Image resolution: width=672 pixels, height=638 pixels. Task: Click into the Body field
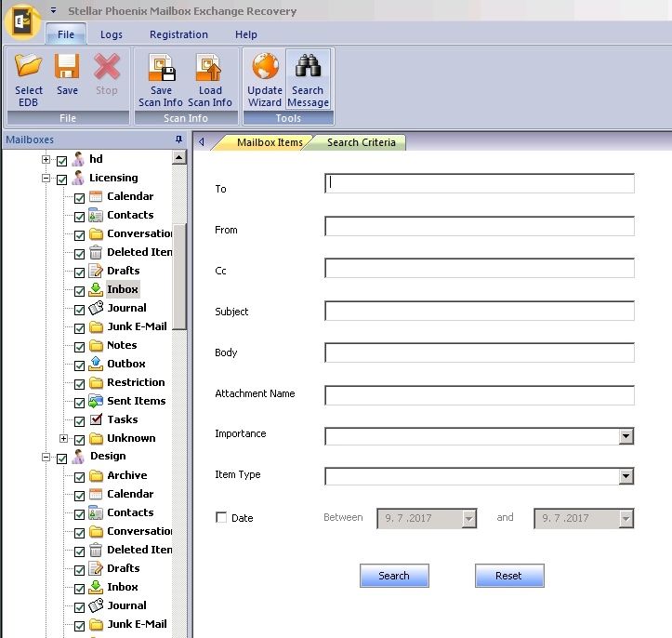click(480, 352)
